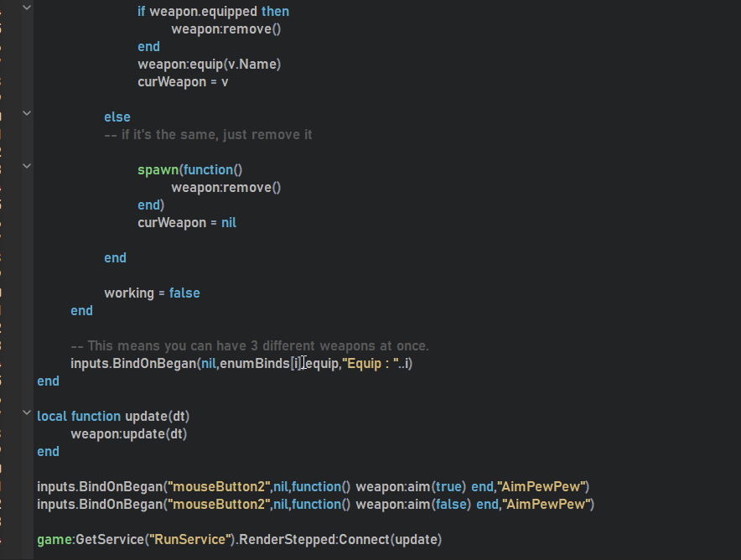Click the inputs.BindOnBegan enumBinds line
Image resolution: width=741 pixels, height=560 pixels.
[241, 363]
